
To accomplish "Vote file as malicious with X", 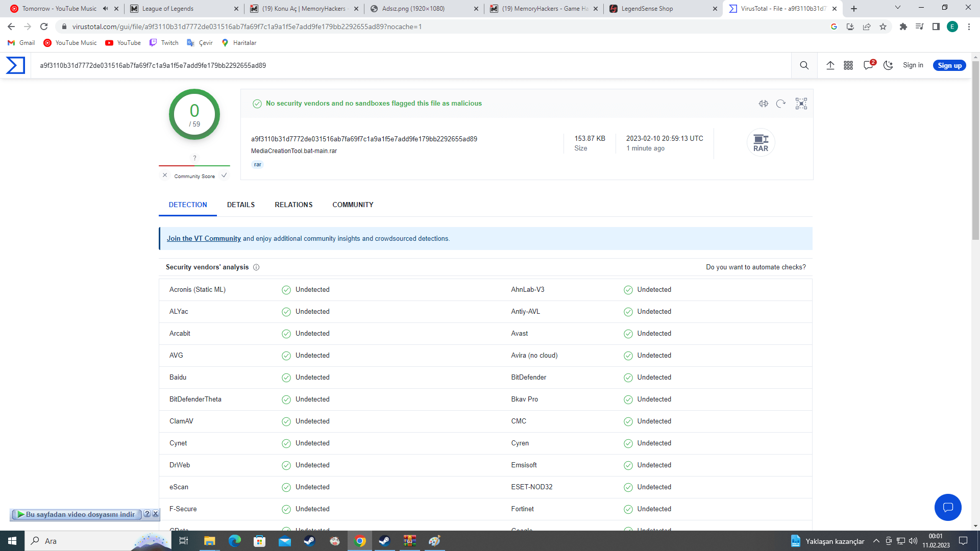I will 165,176.
